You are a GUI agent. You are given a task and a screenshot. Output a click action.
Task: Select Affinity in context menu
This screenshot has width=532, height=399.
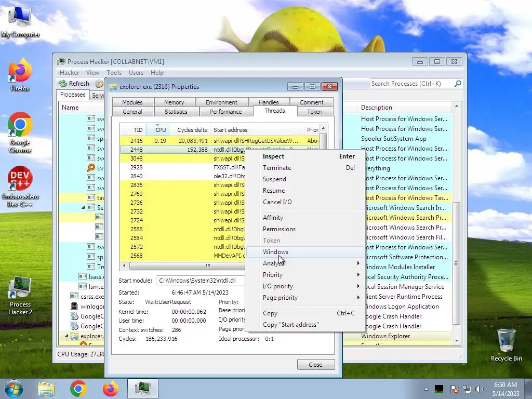(304, 218)
